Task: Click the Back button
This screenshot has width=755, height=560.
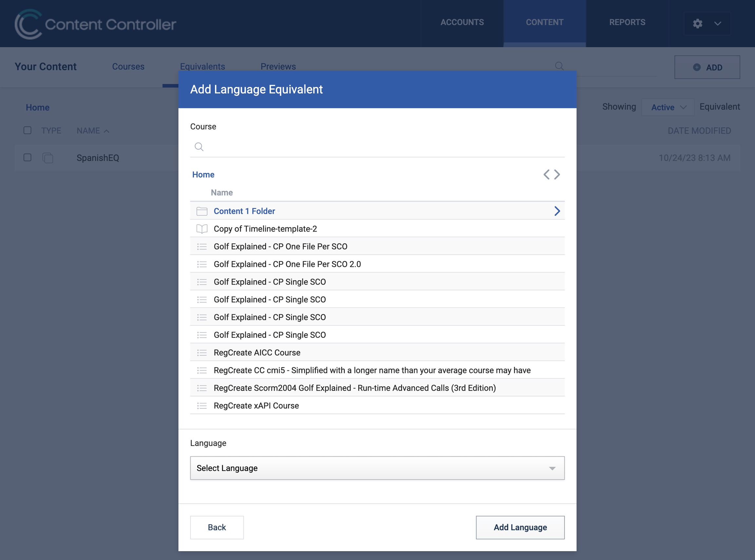Action: pos(217,528)
